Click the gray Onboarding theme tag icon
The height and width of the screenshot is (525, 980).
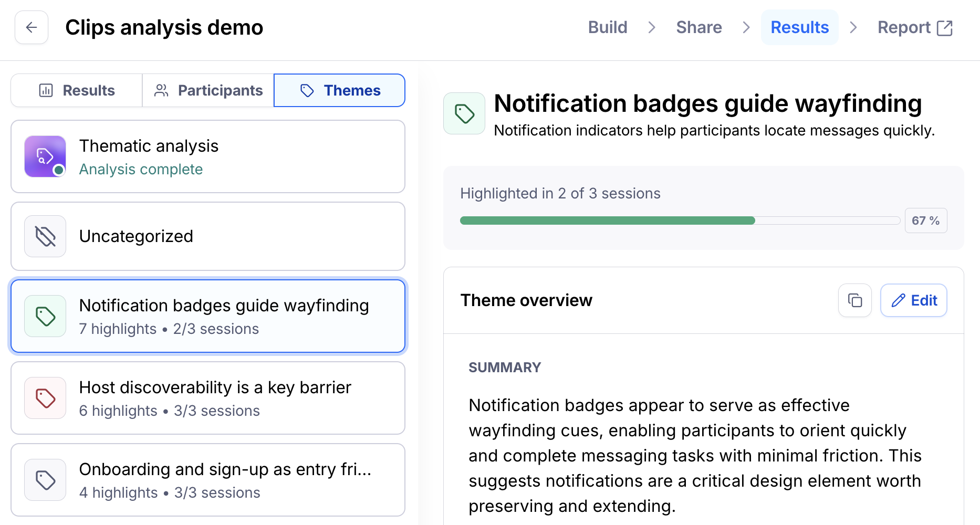click(45, 480)
